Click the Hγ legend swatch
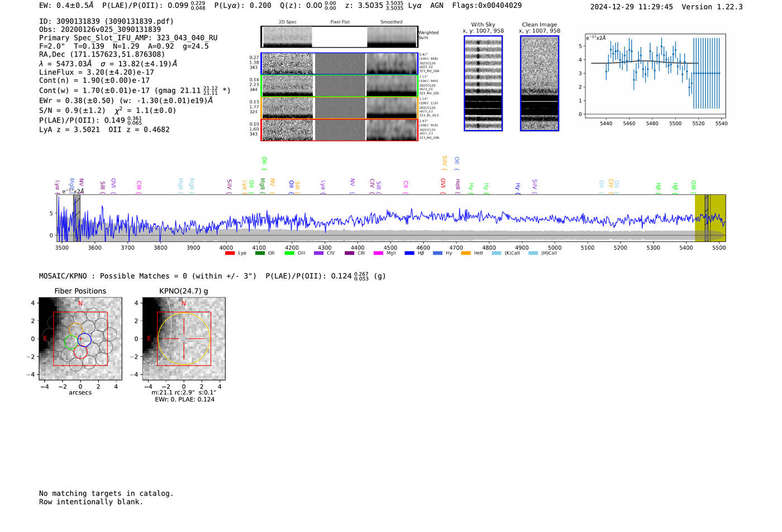The height and width of the screenshot is (532, 782). 437,253
